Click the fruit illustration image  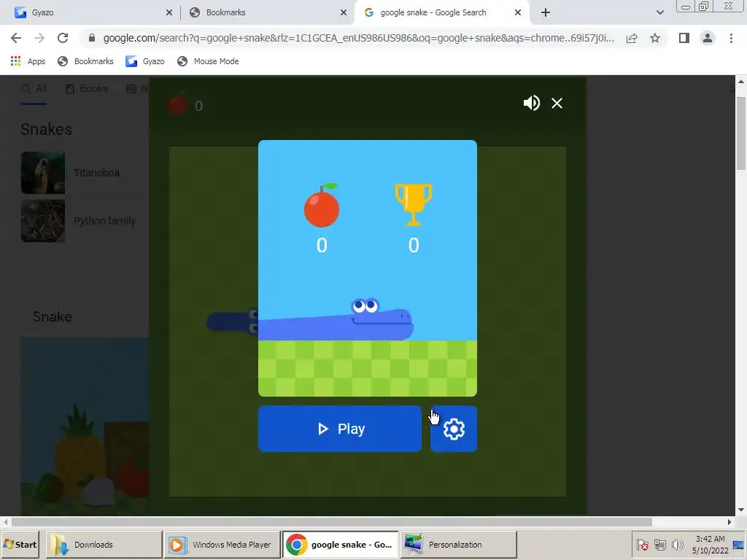pyautogui.click(x=85, y=426)
